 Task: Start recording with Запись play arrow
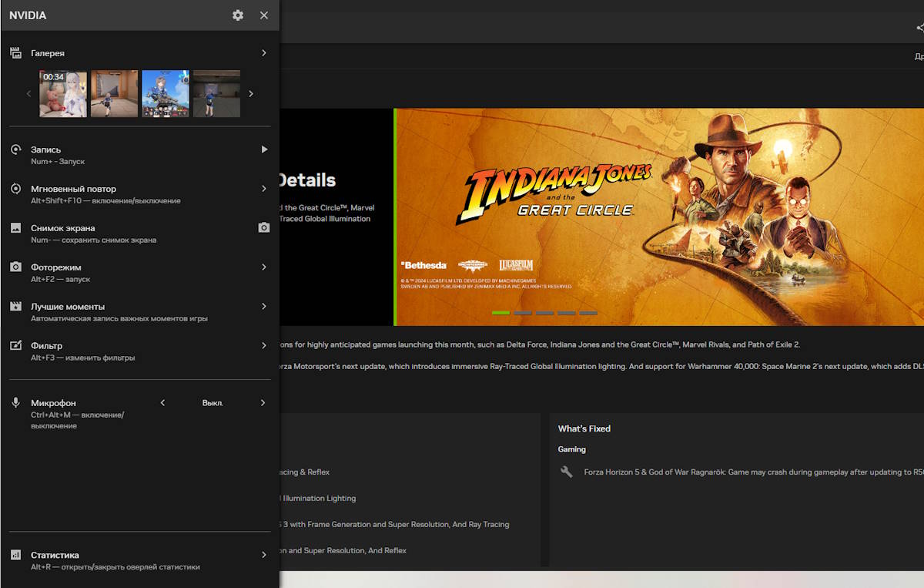pyautogui.click(x=264, y=150)
